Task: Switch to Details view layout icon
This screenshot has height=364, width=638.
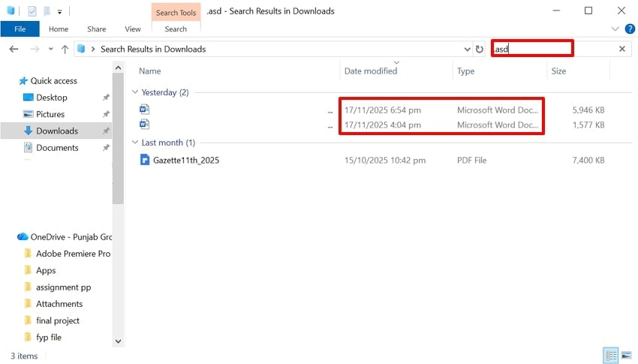Action: point(610,356)
